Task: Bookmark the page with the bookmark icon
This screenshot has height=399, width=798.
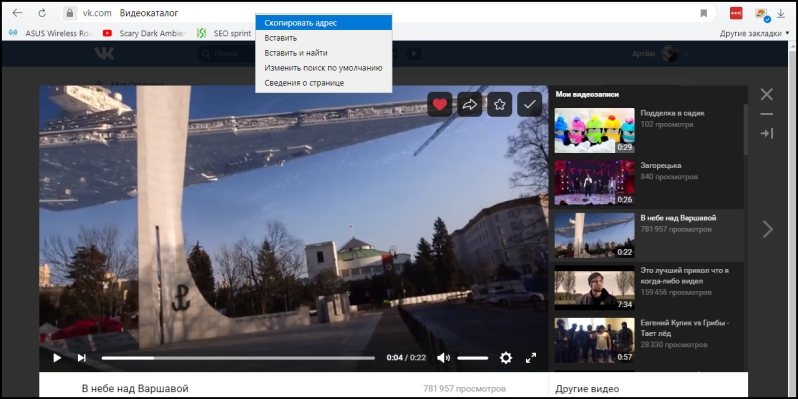Action: point(704,13)
